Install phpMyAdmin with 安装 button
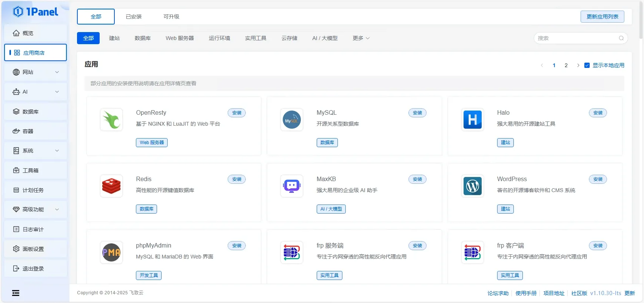This screenshot has width=644, height=303. tap(237, 246)
